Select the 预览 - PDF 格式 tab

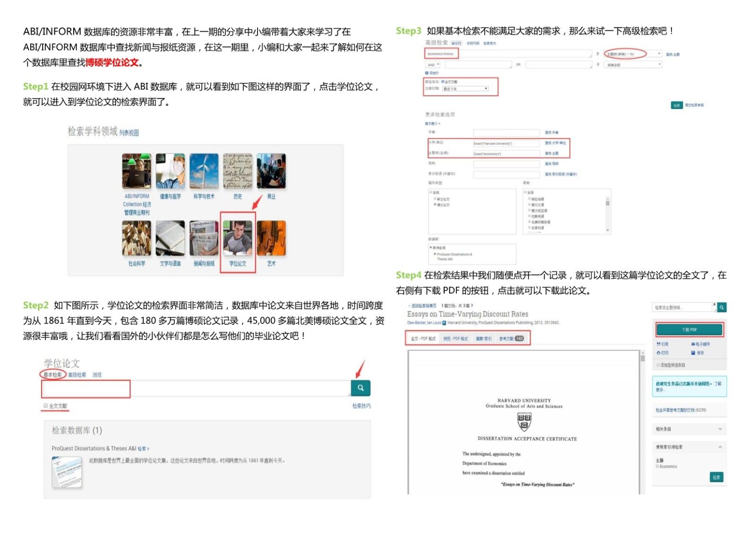coord(455,339)
